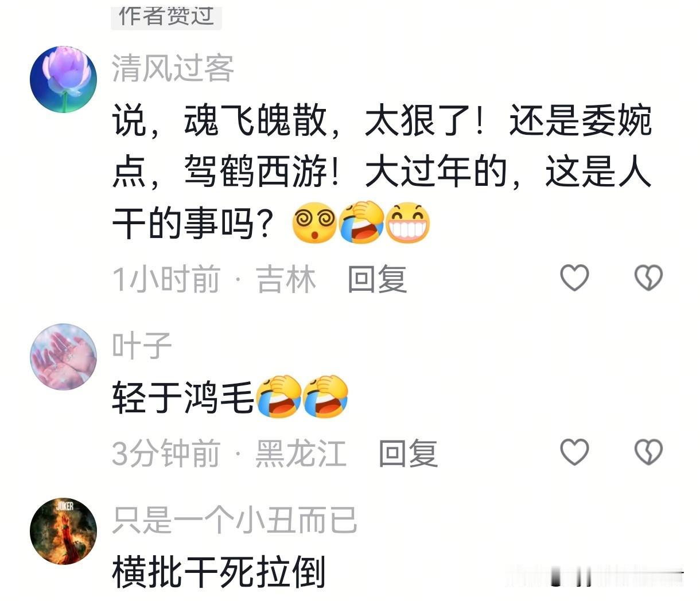Open the Joker avatar profile
This screenshot has width=700, height=601.
(63, 531)
